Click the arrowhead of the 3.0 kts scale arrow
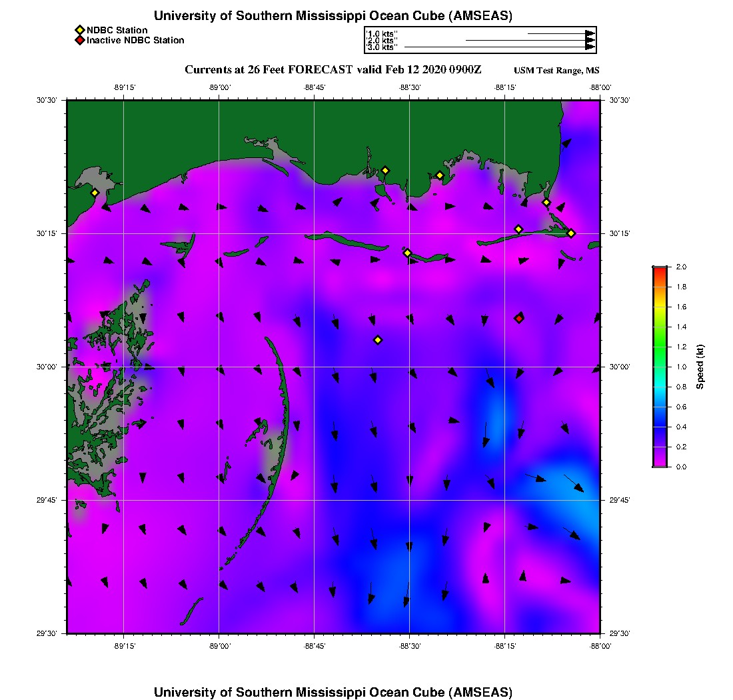 tap(590, 47)
